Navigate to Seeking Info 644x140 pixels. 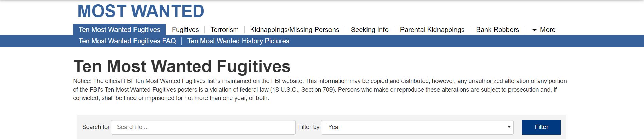click(370, 30)
